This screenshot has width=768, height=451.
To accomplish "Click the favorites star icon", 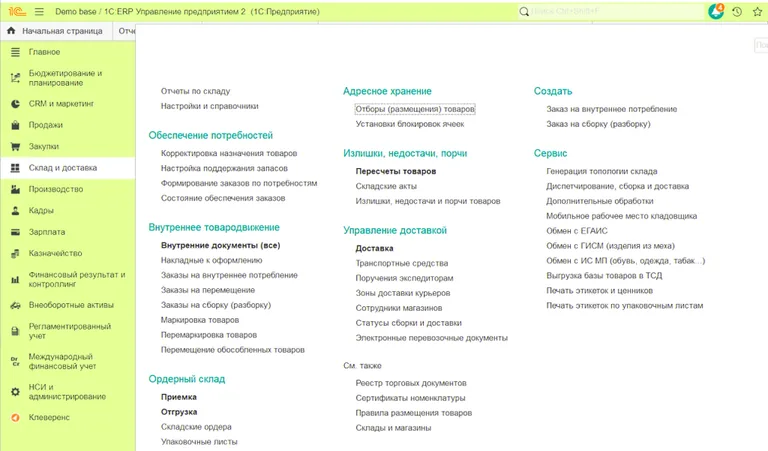I will coord(757,11).
